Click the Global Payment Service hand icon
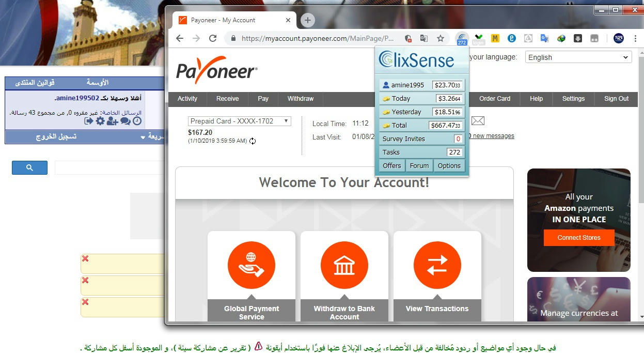644x353 pixels. click(252, 266)
